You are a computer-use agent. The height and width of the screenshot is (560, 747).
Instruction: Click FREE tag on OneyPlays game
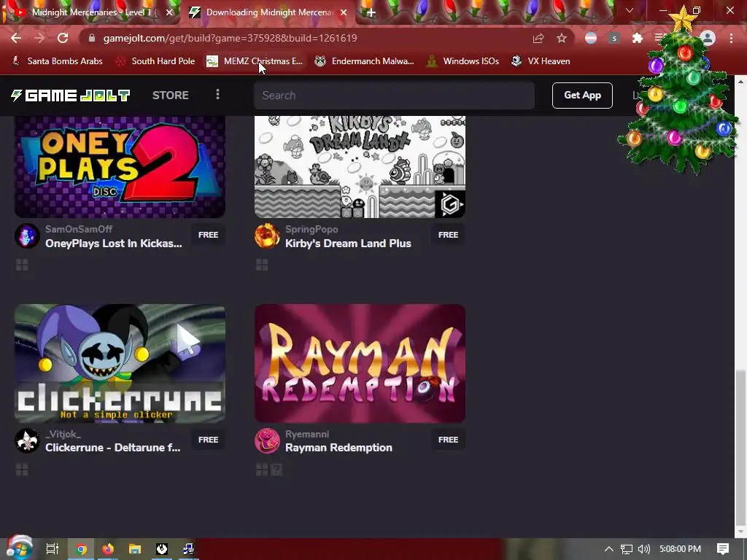(208, 235)
